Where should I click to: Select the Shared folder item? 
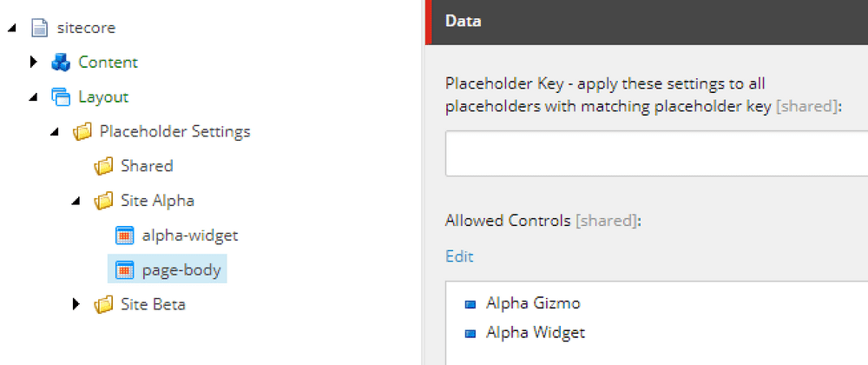(x=147, y=166)
